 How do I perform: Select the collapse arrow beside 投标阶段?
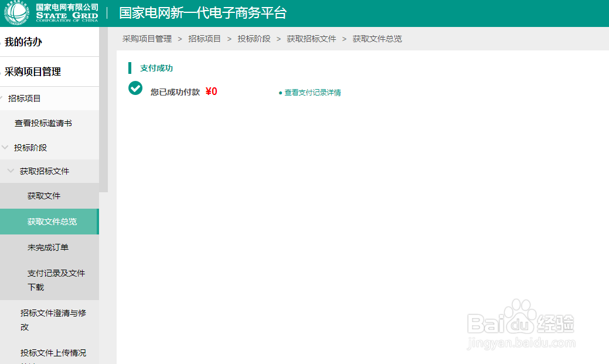click(x=5, y=148)
